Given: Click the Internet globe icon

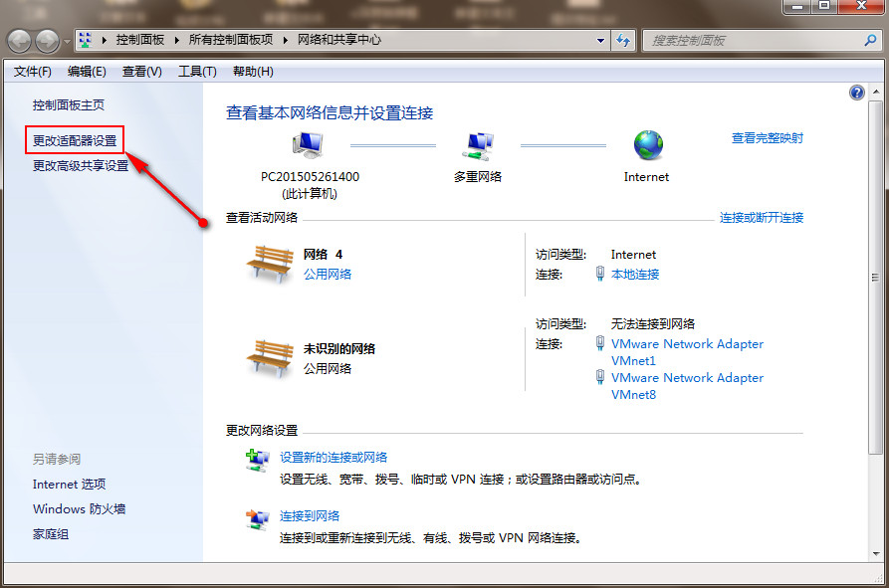Looking at the screenshot, I should tap(646, 147).
